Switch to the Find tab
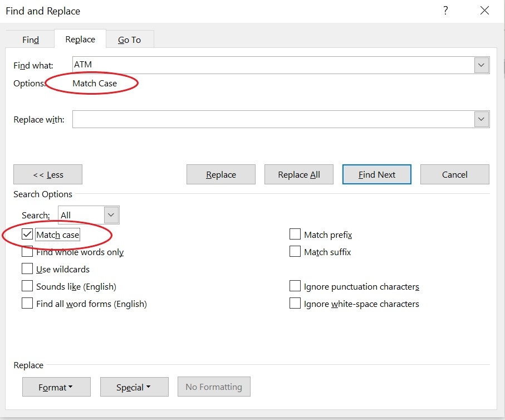The width and height of the screenshot is (505, 420). (x=31, y=40)
